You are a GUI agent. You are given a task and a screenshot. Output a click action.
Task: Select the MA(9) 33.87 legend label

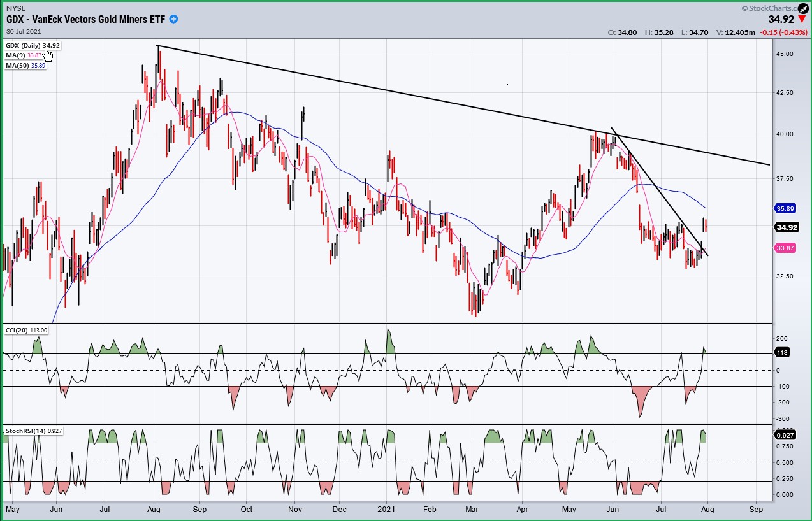coord(24,55)
